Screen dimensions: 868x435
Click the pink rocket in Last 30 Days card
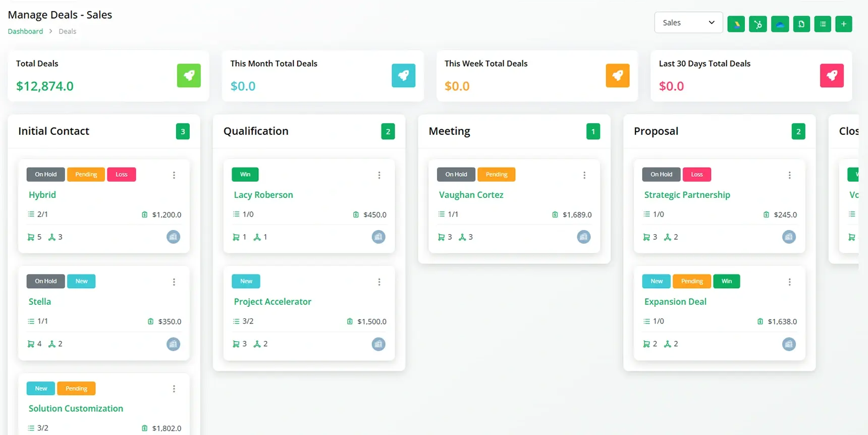point(831,76)
